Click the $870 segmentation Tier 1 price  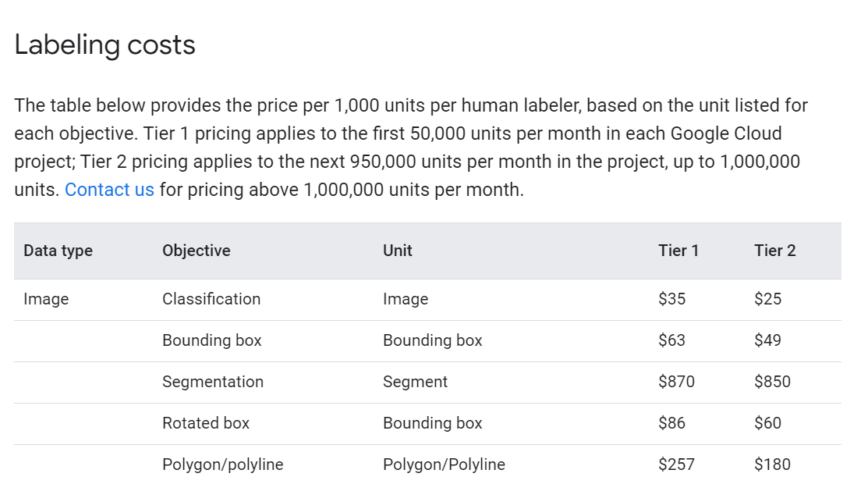pos(676,382)
